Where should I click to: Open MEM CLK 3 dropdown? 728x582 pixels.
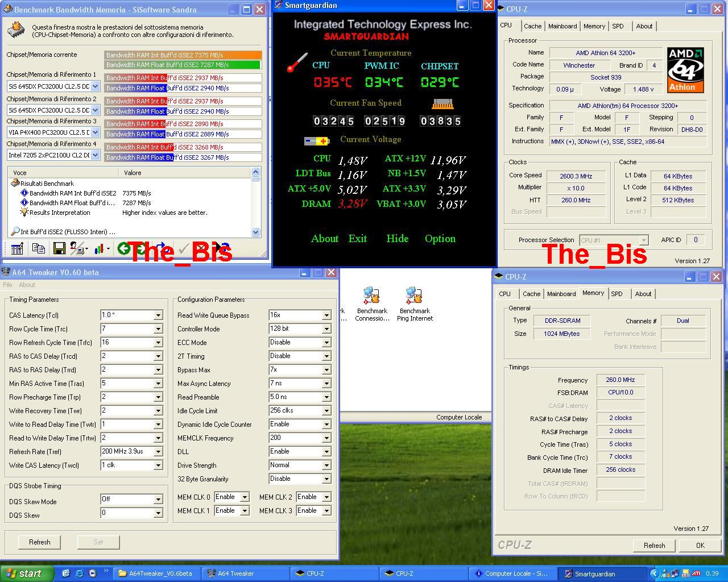point(326,510)
